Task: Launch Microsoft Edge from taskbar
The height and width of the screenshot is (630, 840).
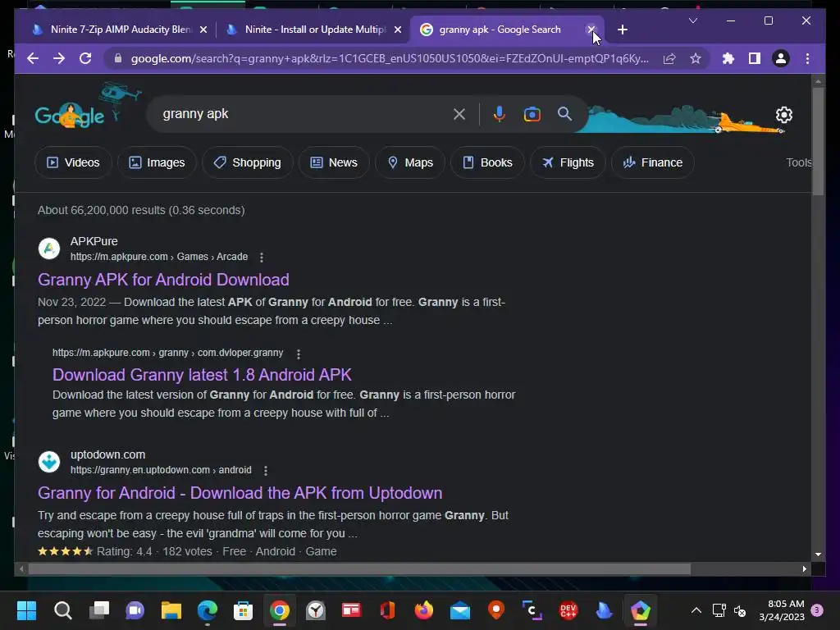Action: tap(208, 610)
